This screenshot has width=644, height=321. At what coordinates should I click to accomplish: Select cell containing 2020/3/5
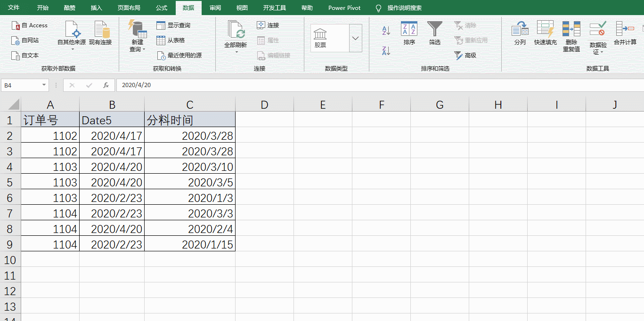190,182
